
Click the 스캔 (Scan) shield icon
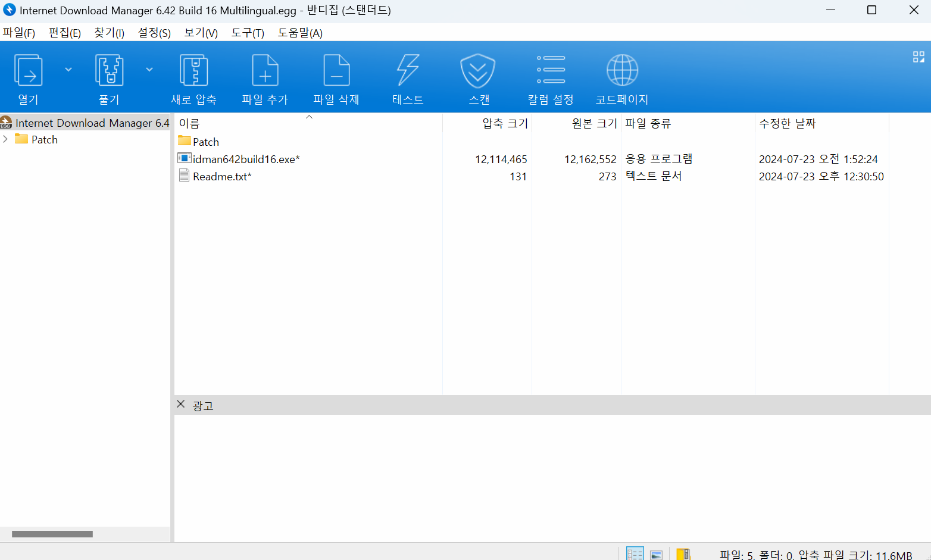[x=478, y=71]
